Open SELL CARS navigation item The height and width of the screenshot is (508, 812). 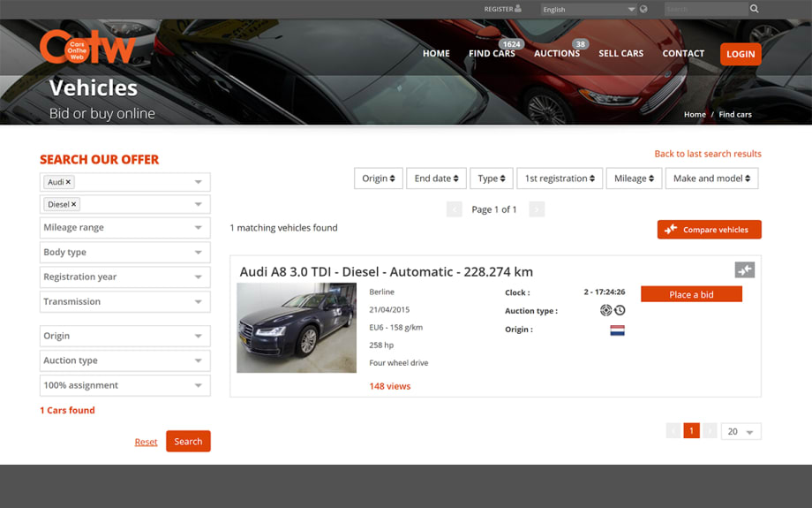tap(620, 53)
